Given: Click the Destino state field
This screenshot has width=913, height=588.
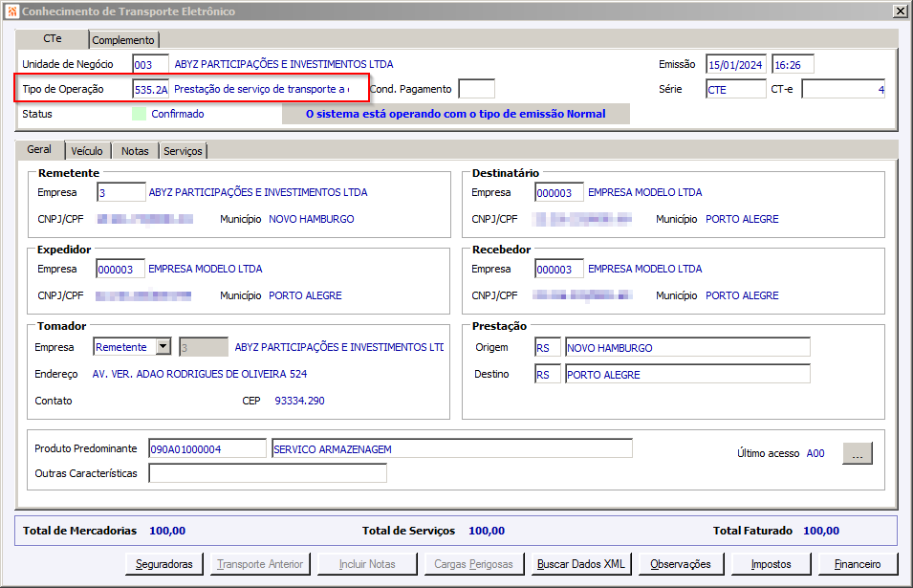Looking at the screenshot, I should (548, 375).
